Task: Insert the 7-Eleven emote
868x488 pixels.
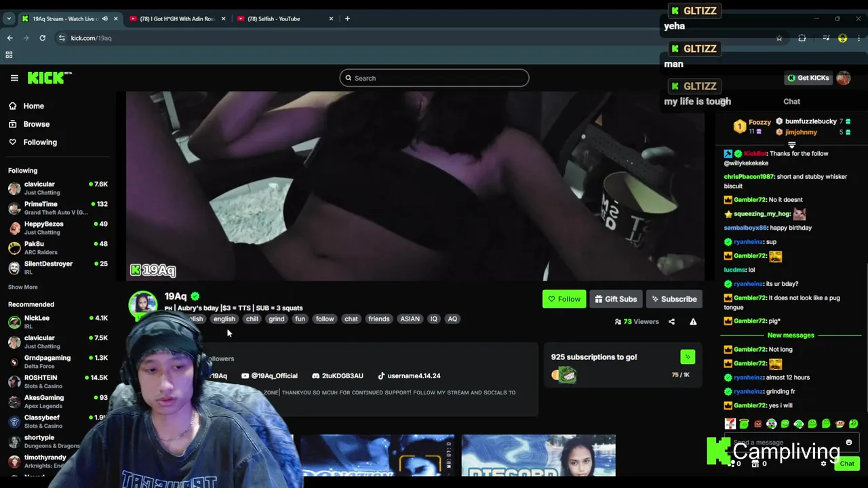Action: tap(730, 424)
